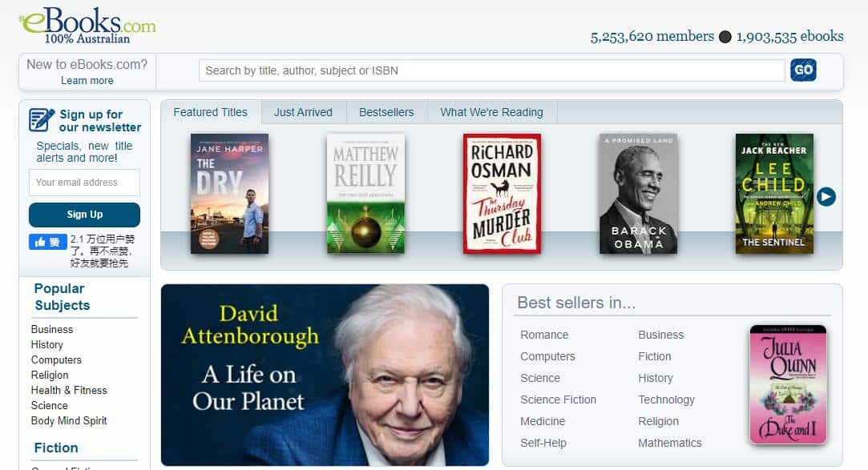The image size is (868, 470).
Task: Open David Attenborough Life on Planet banner
Action: pyautogui.click(x=325, y=375)
